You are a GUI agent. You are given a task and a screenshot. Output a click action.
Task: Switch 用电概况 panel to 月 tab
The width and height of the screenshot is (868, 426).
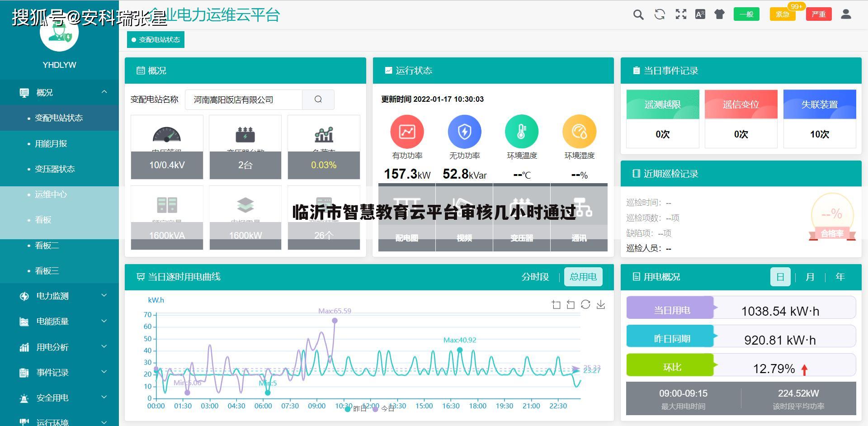(x=810, y=277)
